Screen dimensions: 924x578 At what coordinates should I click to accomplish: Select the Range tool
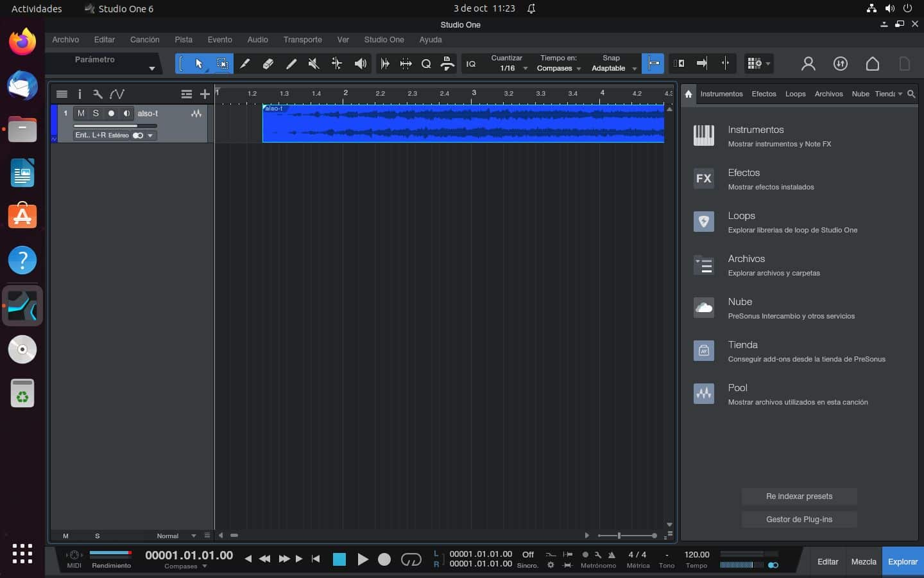click(x=222, y=64)
